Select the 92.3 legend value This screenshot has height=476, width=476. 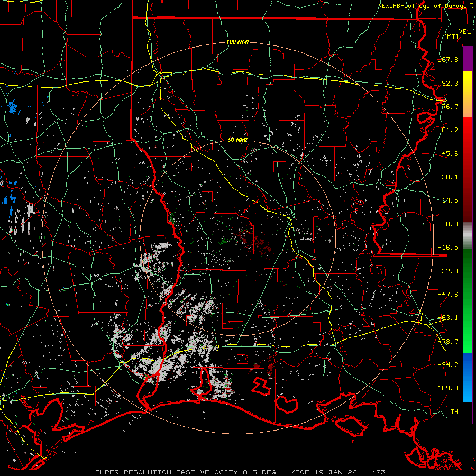coord(450,83)
